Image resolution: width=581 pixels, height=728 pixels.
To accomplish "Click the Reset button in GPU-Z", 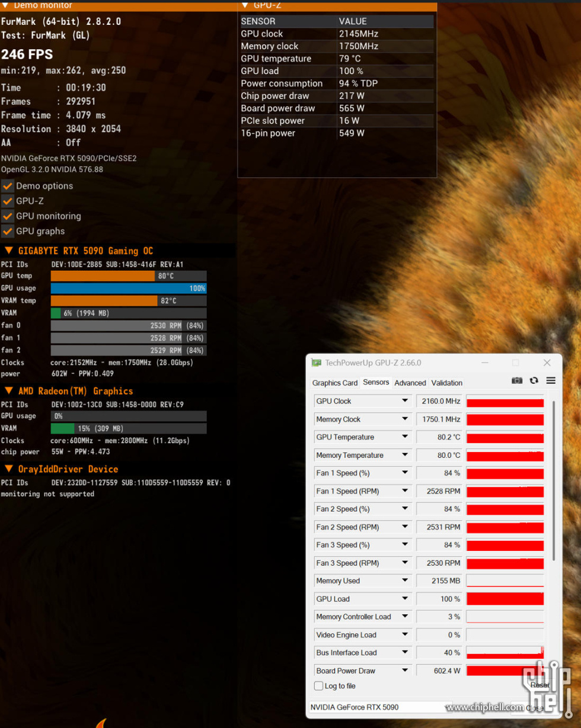I will (538, 685).
